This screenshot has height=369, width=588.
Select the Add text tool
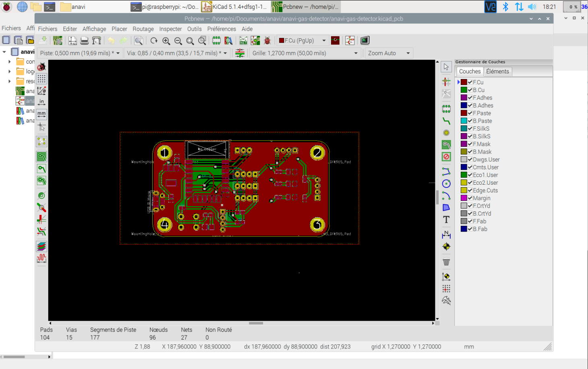coord(446,220)
